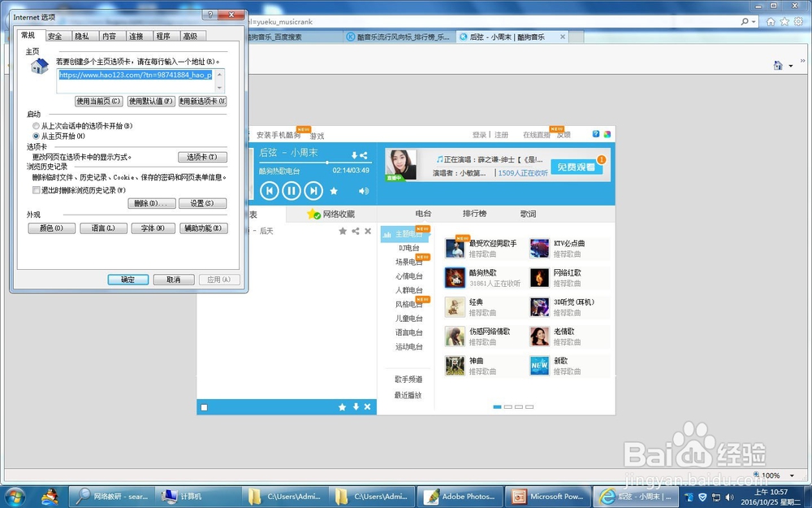Click 删除(D)... button
This screenshot has height=508, width=812.
152,203
